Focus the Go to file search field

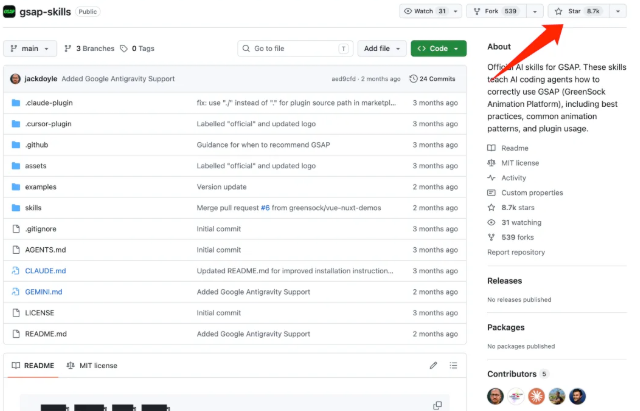point(295,49)
